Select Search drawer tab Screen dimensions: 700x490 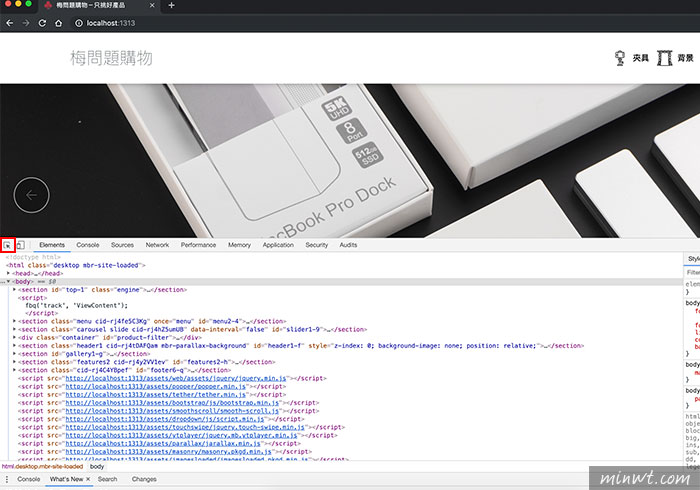[x=108, y=479]
